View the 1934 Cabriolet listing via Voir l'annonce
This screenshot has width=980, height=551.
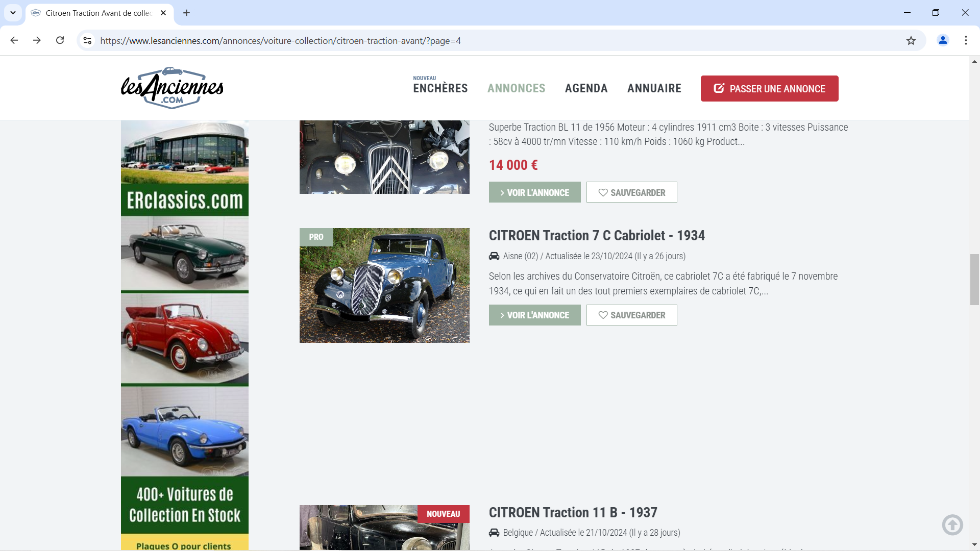click(x=534, y=315)
